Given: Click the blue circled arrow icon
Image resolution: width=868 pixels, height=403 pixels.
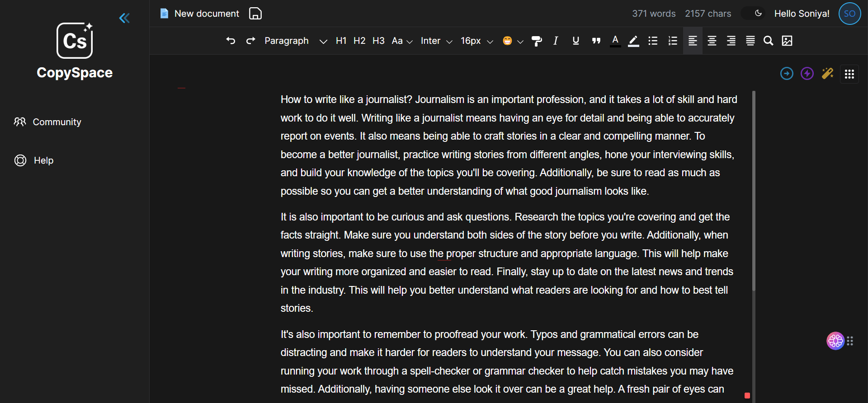Looking at the screenshot, I should click(787, 73).
